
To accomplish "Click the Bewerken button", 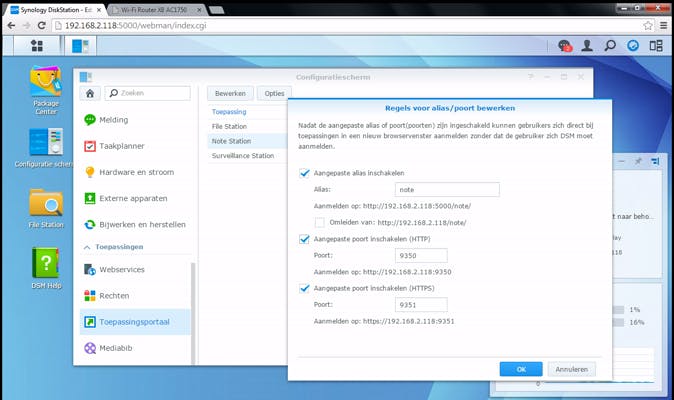I will click(230, 93).
